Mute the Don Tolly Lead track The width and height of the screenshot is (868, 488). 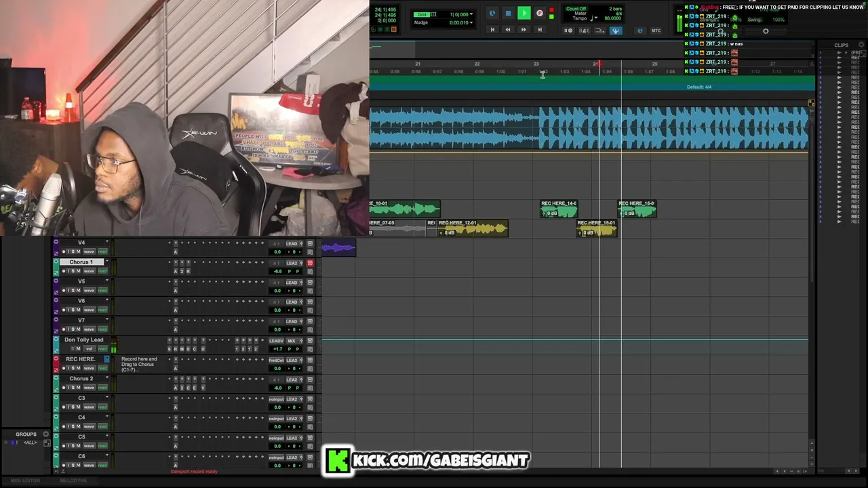click(78, 348)
